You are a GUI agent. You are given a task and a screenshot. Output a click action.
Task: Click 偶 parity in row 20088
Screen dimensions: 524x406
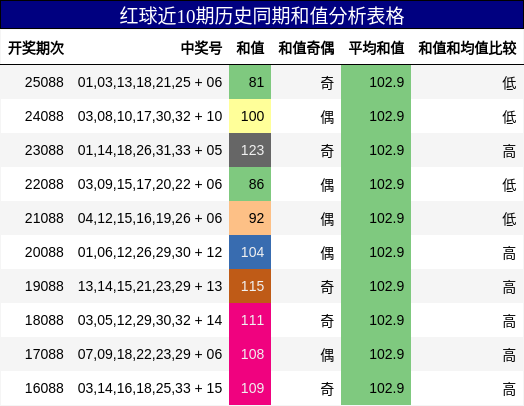327,253
